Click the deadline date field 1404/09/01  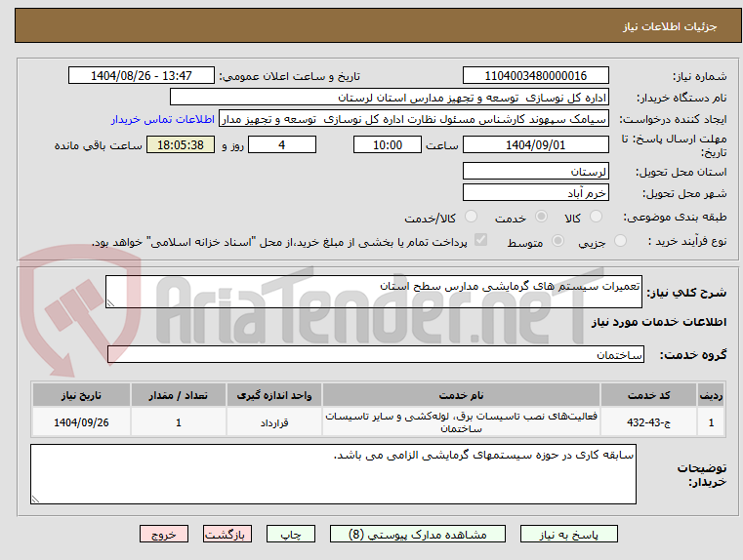(x=535, y=144)
